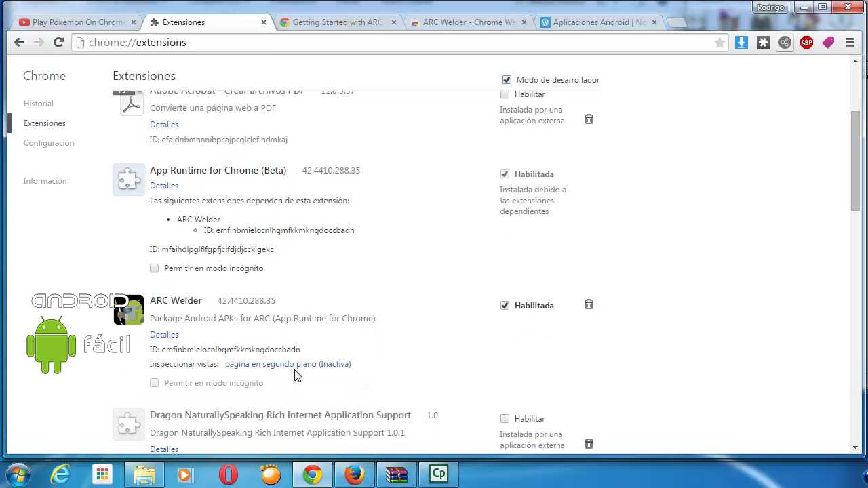868x488 pixels.
Task: Open the Chrome hamburger menu
Action: (x=850, y=43)
